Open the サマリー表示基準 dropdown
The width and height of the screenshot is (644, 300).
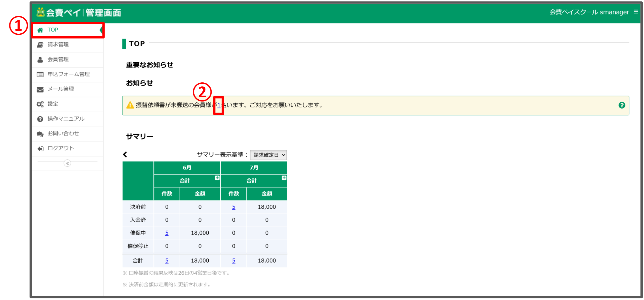pos(268,155)
